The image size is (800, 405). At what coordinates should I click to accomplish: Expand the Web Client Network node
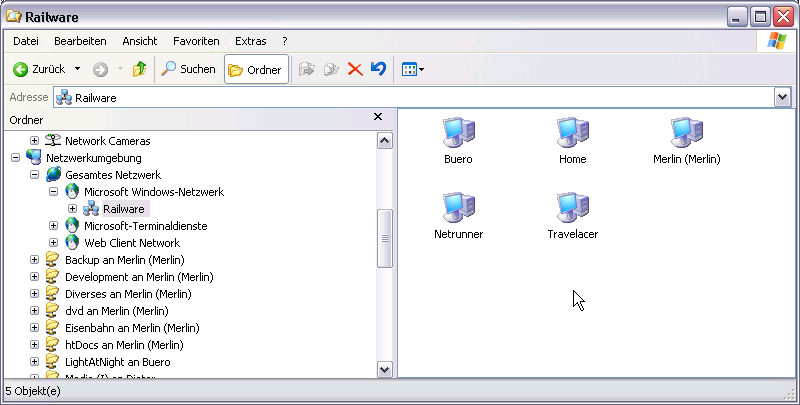(54, 243)
